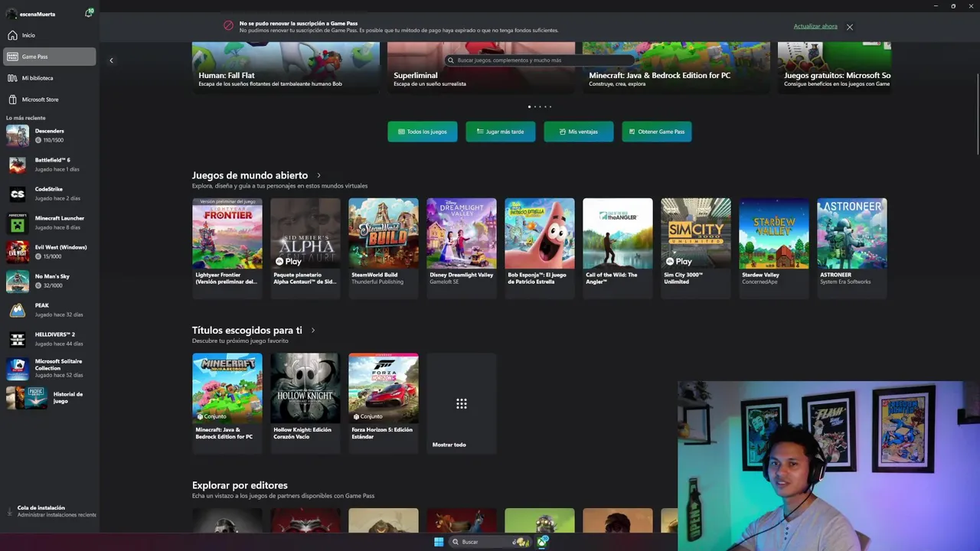
Task: Click Mis ventajas button
Action: [x=579, y=132]
